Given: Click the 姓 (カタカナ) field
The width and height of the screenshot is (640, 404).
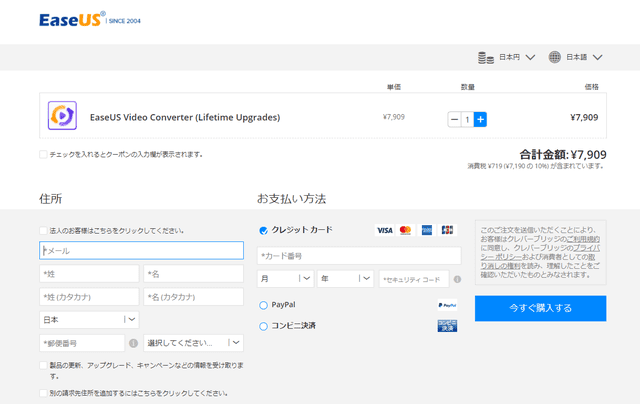Looking at the screenshot, I should click(89, 297).
